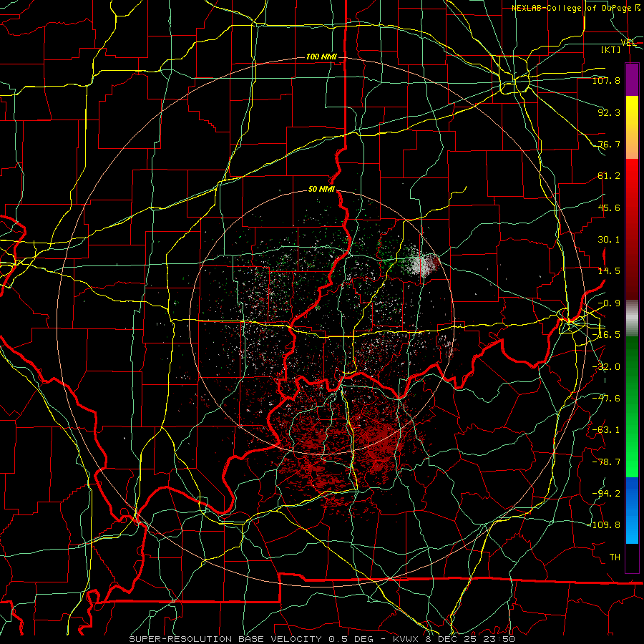Click the 107.8 legend value
This screenshot has height=644, width=644.
tap(606, 80)
